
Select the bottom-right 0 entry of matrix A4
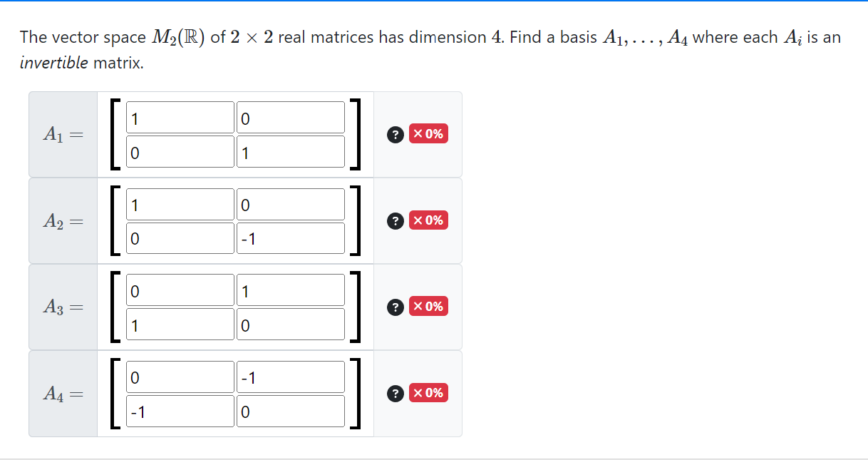point(290,410)
